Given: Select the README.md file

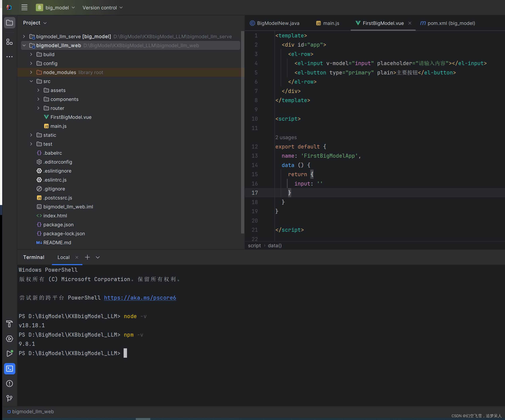Looking at the screenshot, I should coord(54,243).
